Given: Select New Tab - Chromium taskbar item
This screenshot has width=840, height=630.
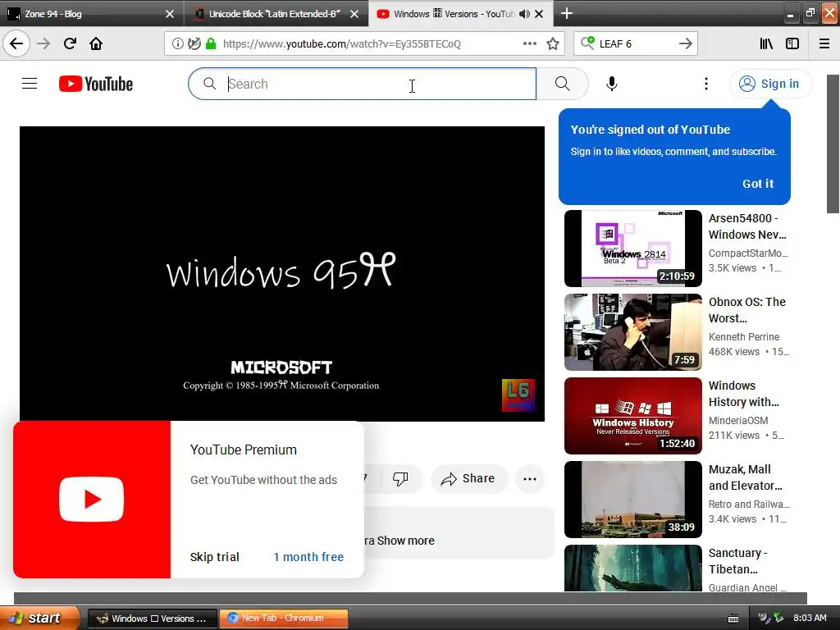Looking at the screenshot, I should click(x=283, y=619).
